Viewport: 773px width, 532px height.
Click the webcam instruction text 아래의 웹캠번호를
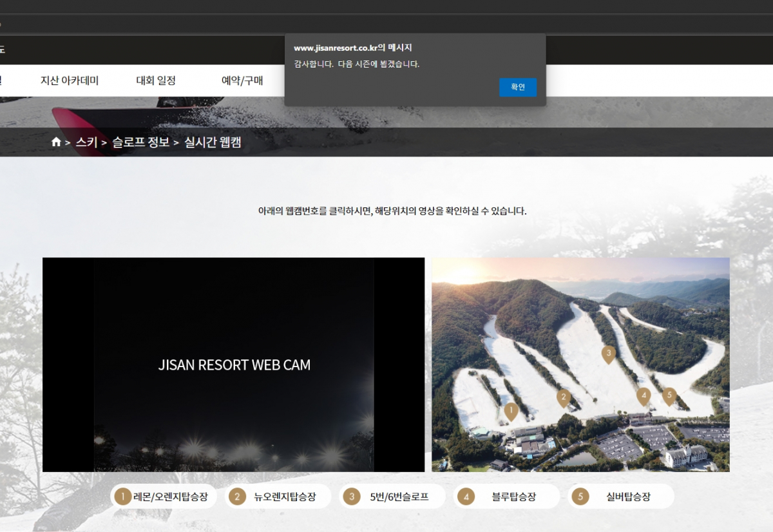pos(392,211)
